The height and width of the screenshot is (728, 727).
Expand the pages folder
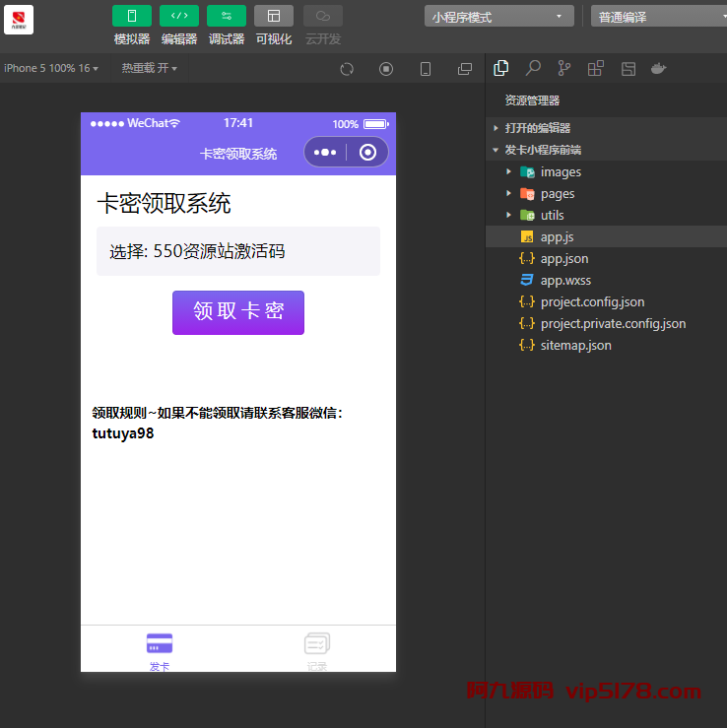[606, 194]
